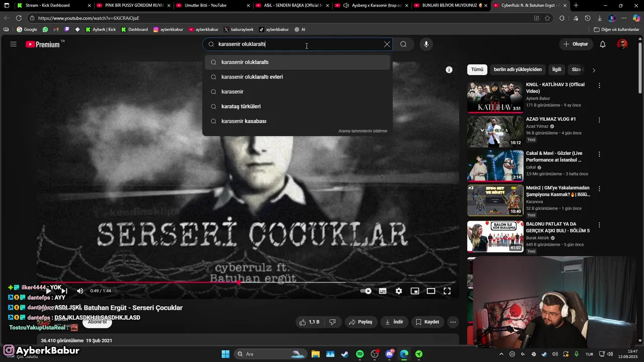The height and width of the screenshot is (362, 644).
Task: Like the video with 1,1 B
Action: (x=309, y=322)
